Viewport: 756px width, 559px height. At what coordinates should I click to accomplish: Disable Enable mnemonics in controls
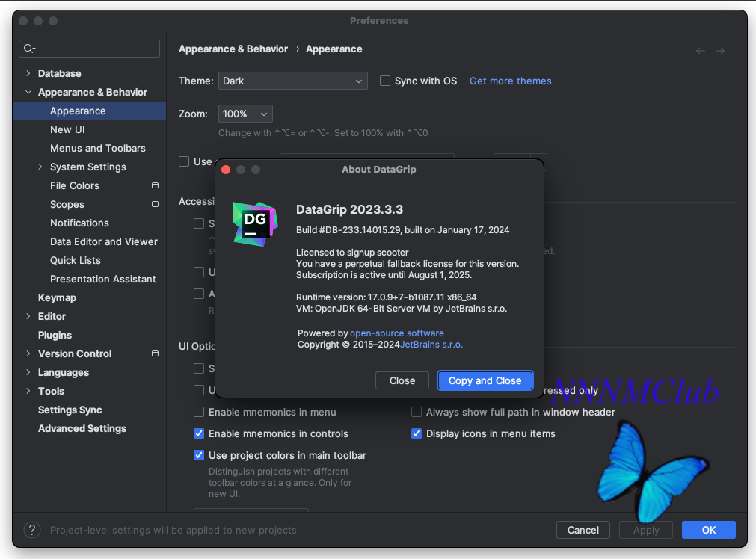pos(199,433)
